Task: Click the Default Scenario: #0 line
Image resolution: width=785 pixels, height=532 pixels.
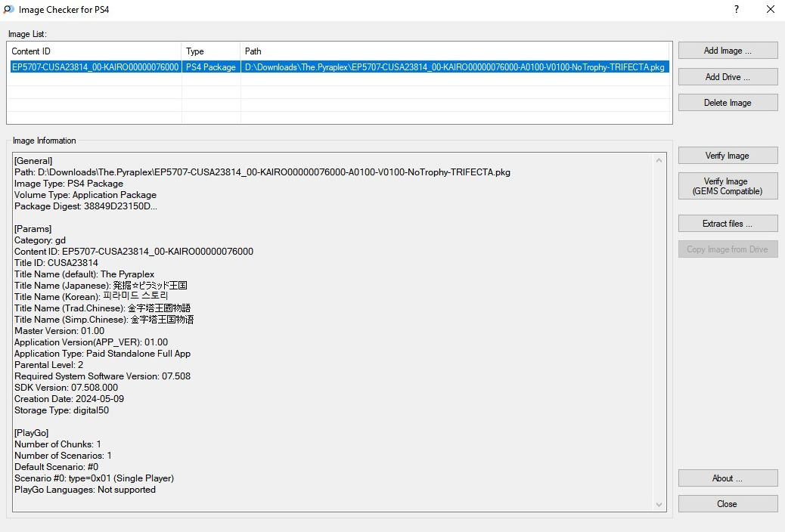Action: (56, 467)
